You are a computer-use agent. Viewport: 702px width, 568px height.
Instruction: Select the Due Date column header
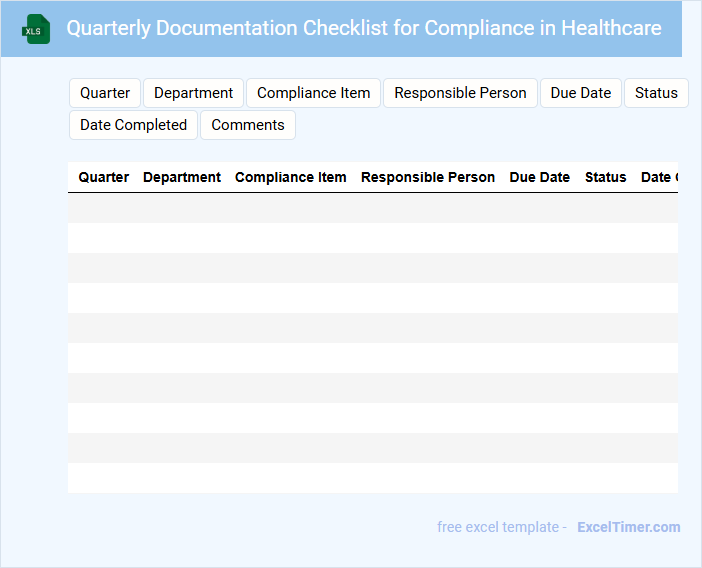(540, 177)
